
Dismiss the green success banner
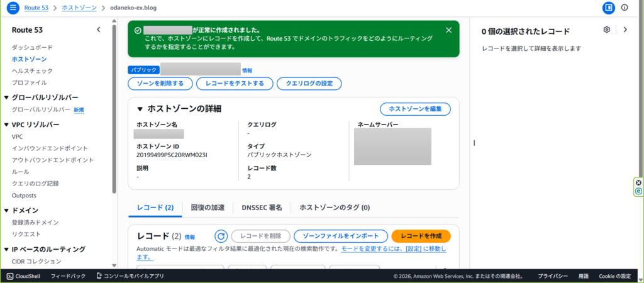pyautogui.click(x=448, y=30)
